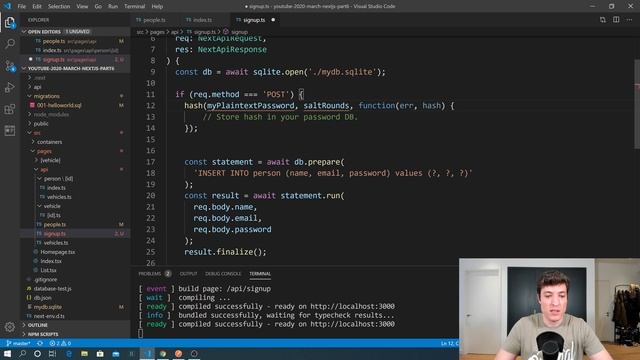Open db.json in the explorer
This screenshot has height=360, width=640.
coord(42,298)
